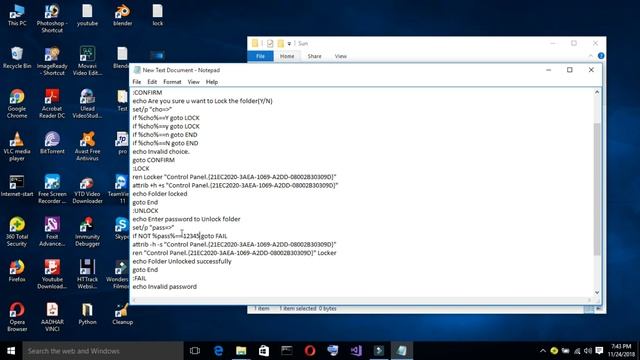640x360 pixels.
Task: Select Recycle Bin desktop icon
Action: click(x=17, y=58)
